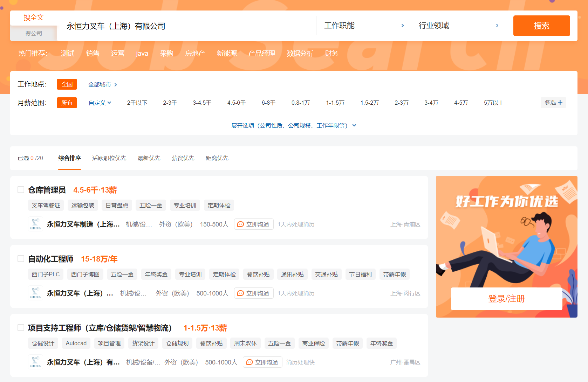The height and width of the screenshot is (382, 588).
Task: Click hot keyword 财务
Action: [331, 53]
